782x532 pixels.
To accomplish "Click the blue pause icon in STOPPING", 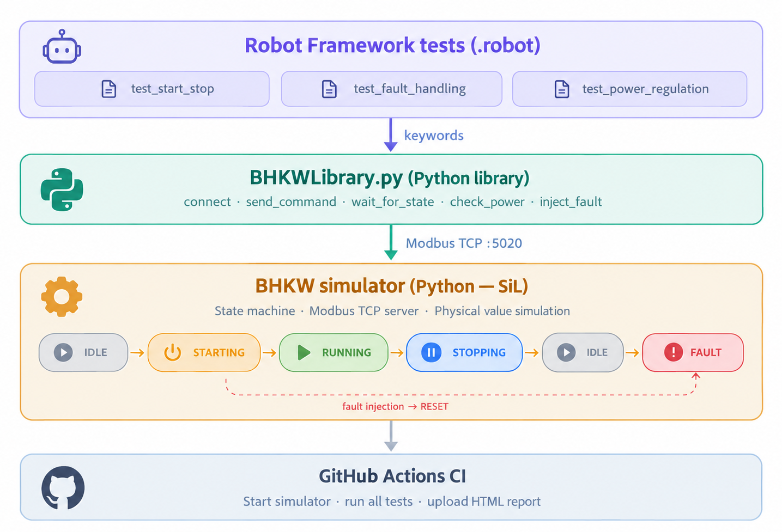I will click(x=431, y=352).
